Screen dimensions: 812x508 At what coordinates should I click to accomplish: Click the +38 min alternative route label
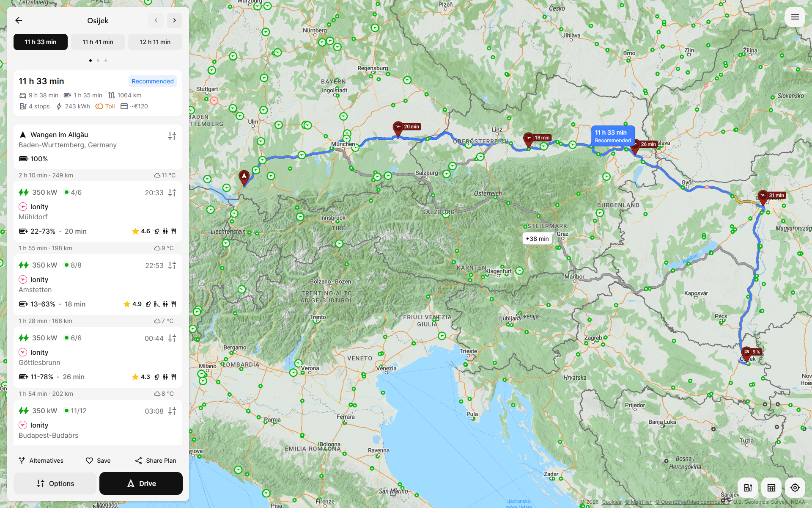(537, 239)
